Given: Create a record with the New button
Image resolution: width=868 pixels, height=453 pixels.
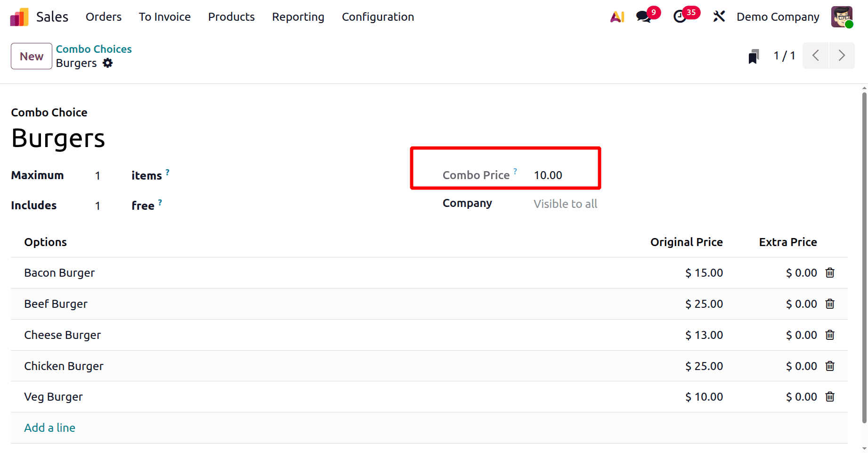Looking at the screenshot, I should click(31, 56).
